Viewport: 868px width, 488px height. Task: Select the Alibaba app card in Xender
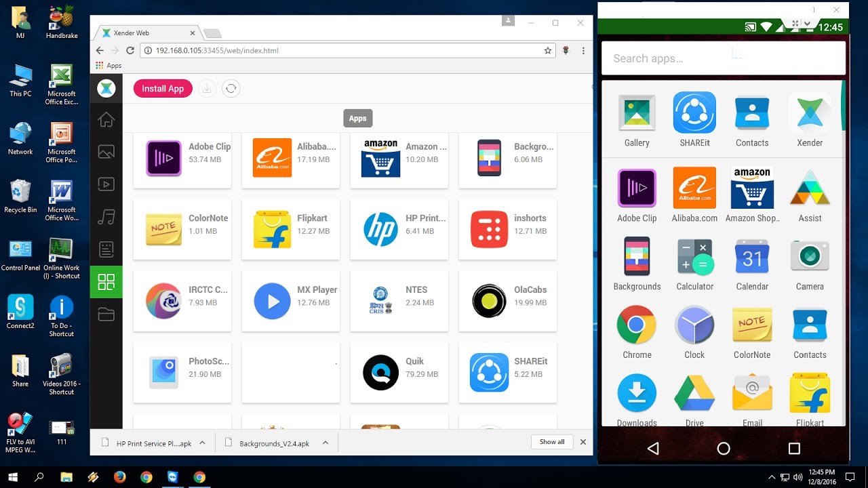291,159
